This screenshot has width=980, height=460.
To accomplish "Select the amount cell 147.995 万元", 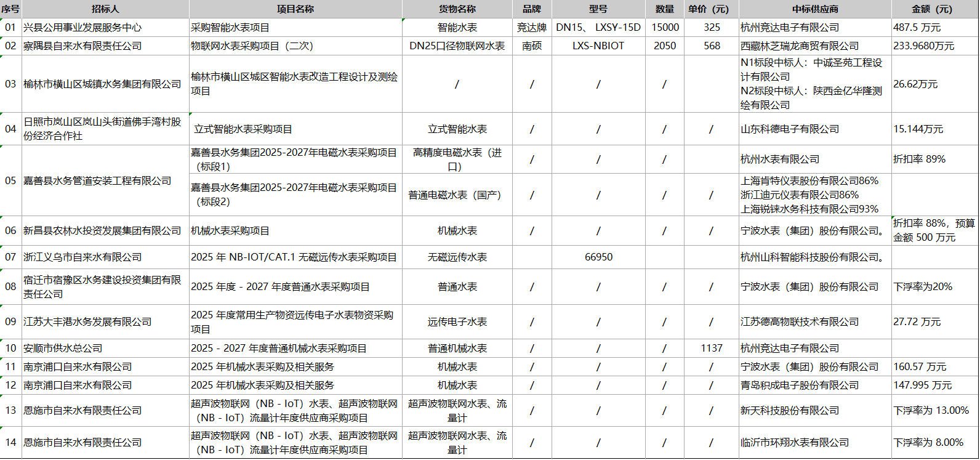I will [934, 385].
